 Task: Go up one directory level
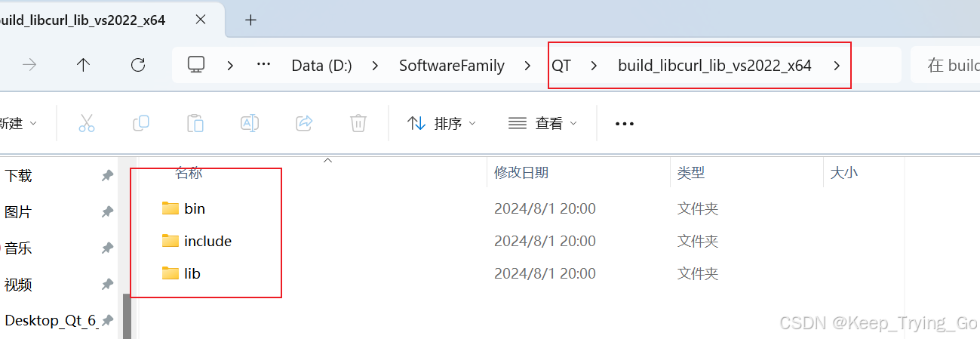tap(84, 65)
